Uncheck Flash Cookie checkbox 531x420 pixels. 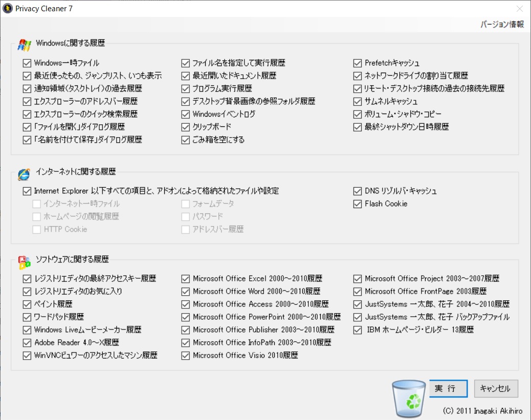click(x=357, y=204)
